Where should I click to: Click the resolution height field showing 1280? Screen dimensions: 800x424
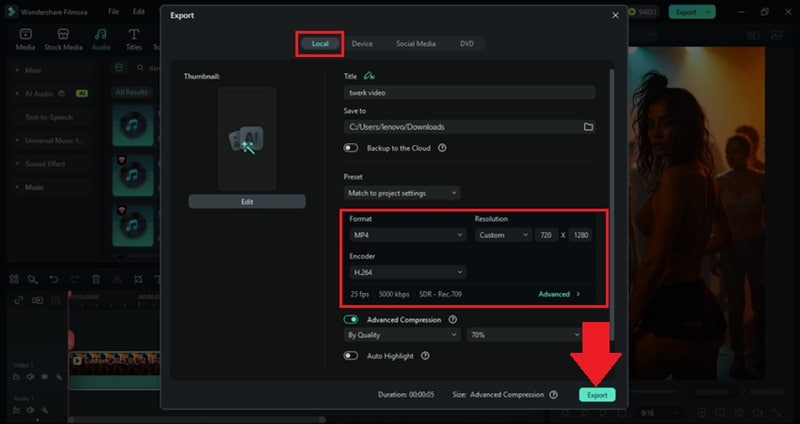(581, 235)
